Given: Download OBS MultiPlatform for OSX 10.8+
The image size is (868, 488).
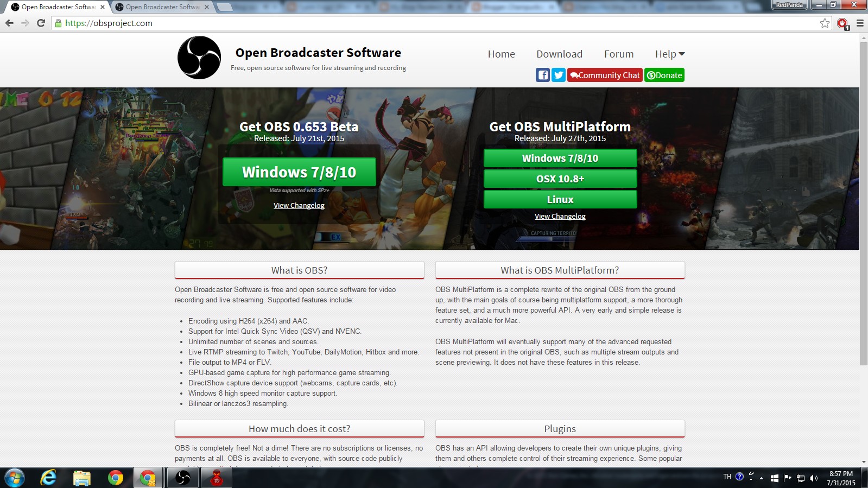Looking at the screenshot, I should pos(560,179).
